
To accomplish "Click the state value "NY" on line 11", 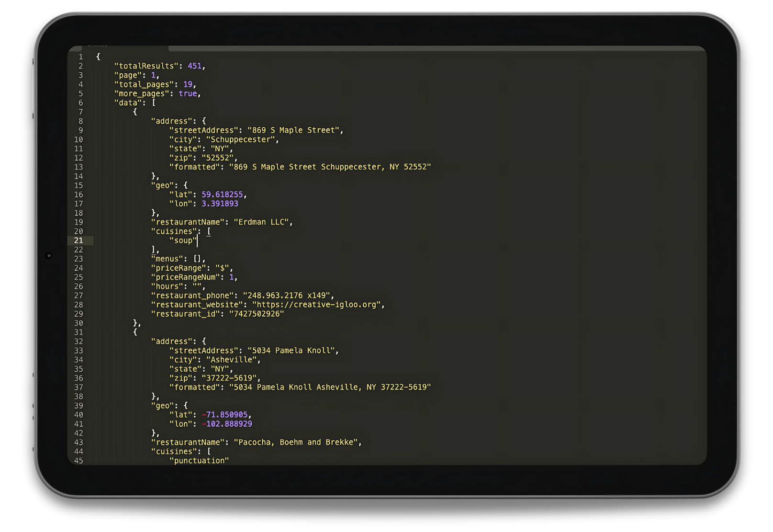I will point(220,148).
